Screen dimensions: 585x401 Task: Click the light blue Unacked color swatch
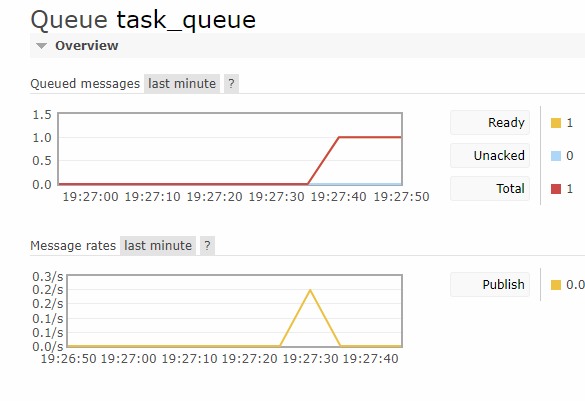coord(556,156)
